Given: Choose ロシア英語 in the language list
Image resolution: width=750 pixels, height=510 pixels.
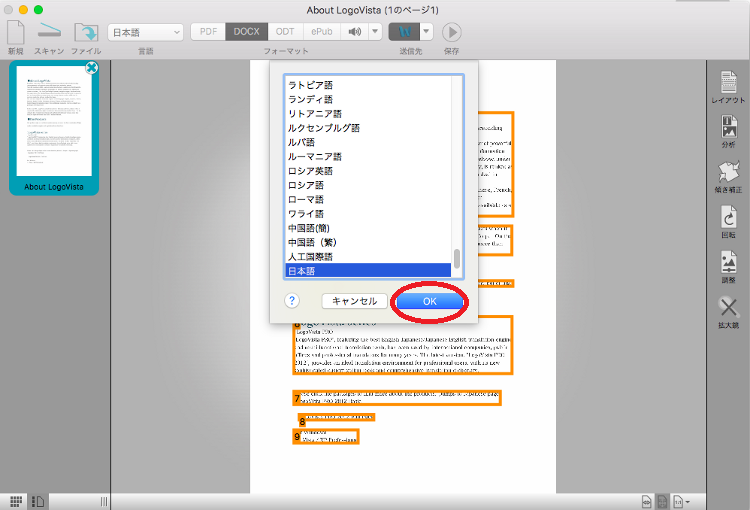Looking at the screenshot, I should (368, 171).
